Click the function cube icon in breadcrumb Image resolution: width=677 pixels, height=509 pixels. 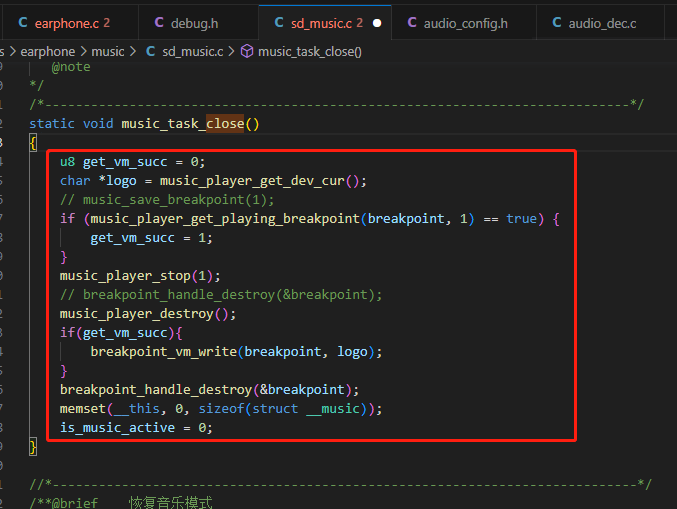pyautogui.click(x=247, y=51)
